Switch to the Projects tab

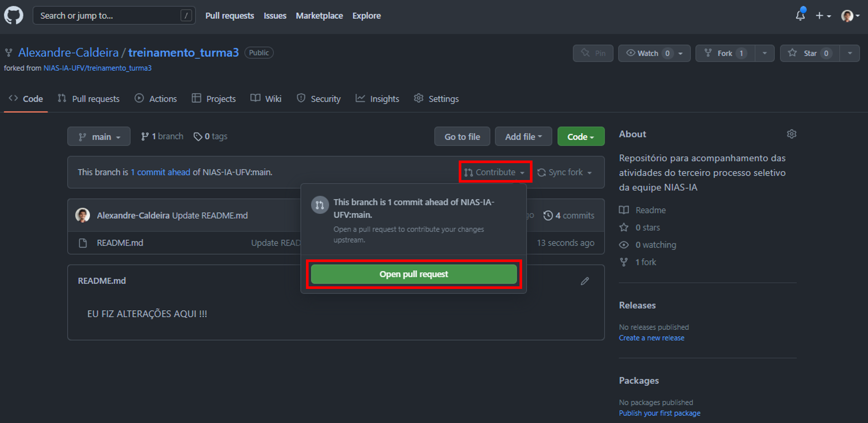coord(214,99)
